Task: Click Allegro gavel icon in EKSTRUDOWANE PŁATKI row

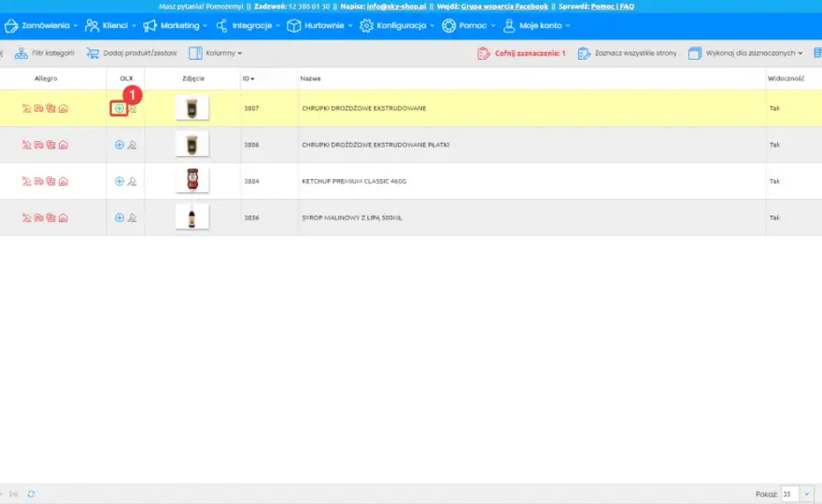Action: [x=26, y=145]
